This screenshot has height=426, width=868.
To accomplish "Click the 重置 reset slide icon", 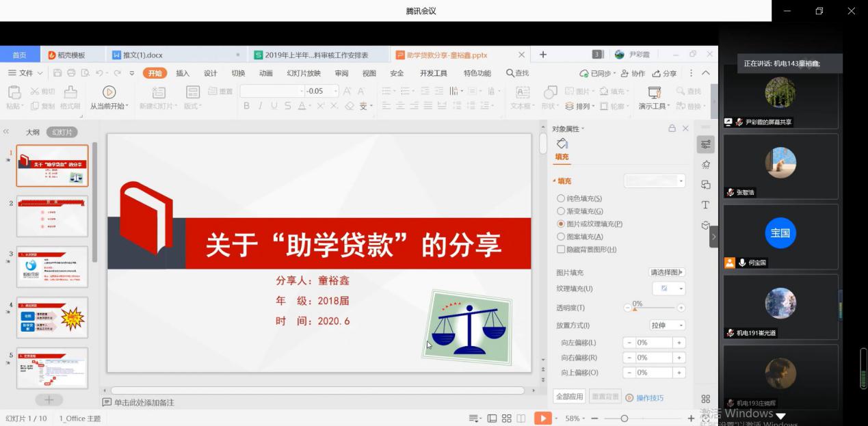I will coord(219,91).
